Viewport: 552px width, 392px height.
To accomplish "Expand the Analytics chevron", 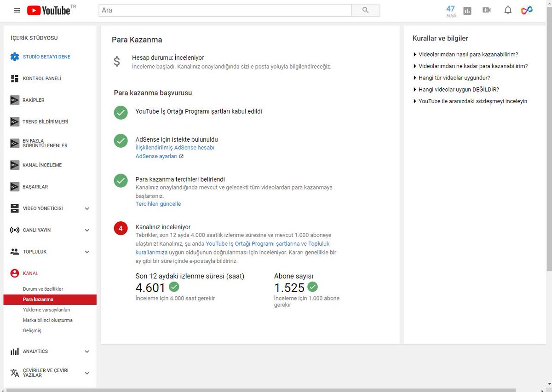I will [x=87, y=352].
